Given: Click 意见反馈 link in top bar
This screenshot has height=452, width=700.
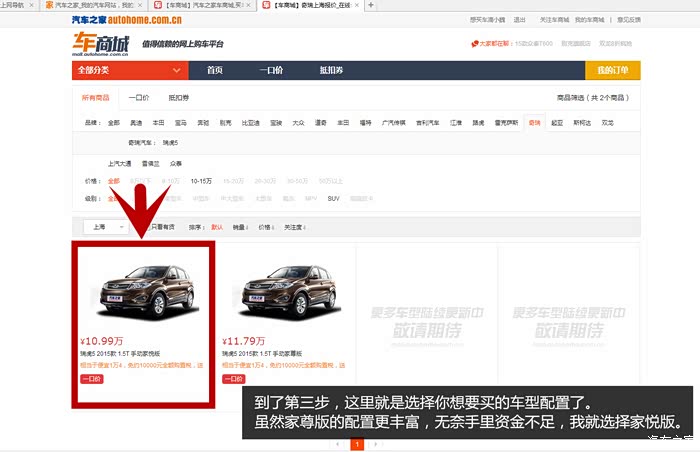Looking at the screenshot, I should (629, 20).
